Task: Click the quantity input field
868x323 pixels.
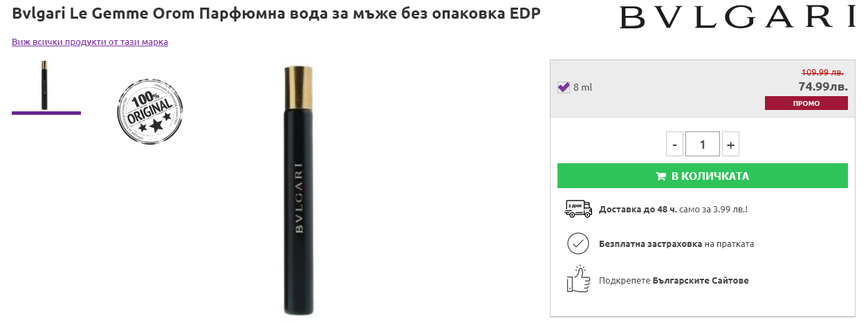Action: click(x=703, y=145)
